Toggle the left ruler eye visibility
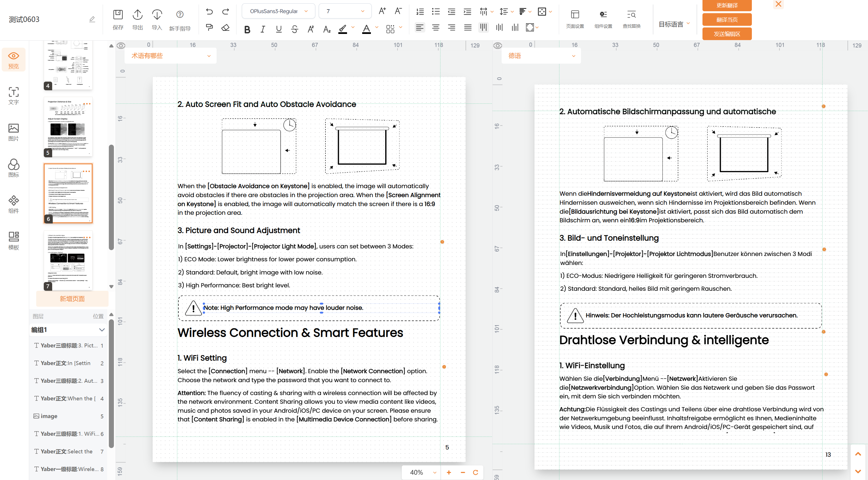Viewport: 868px width, 480px height. (121, 45)
